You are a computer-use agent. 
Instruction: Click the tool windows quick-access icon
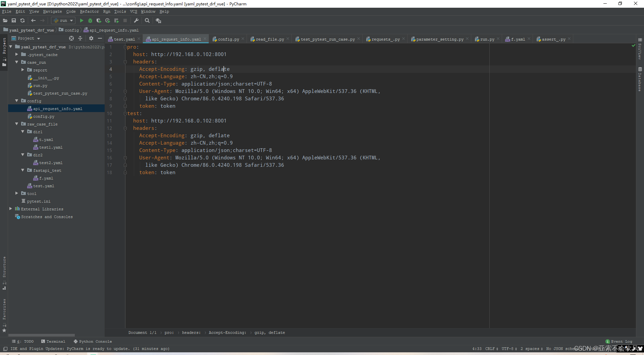point(5,349)
